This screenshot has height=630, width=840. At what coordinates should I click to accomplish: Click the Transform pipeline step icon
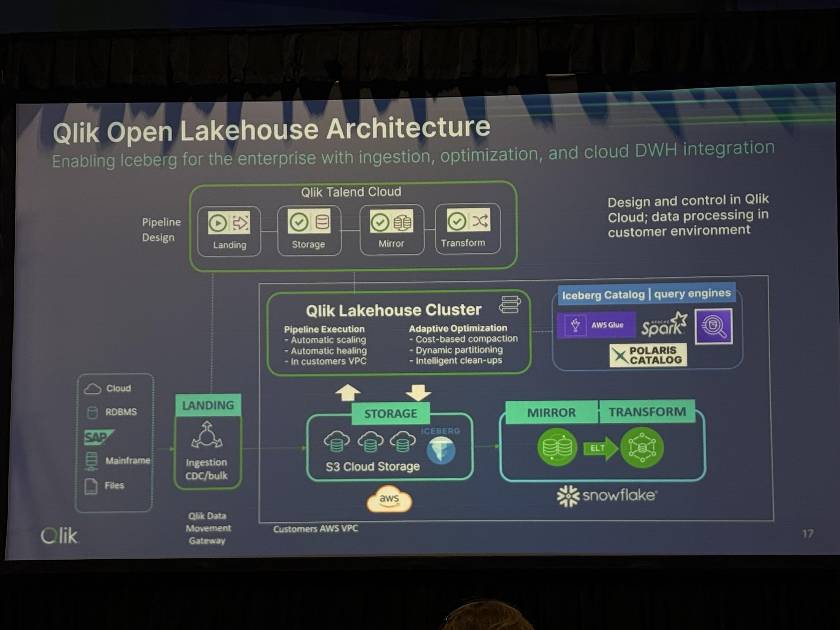(x=469, y=220)
